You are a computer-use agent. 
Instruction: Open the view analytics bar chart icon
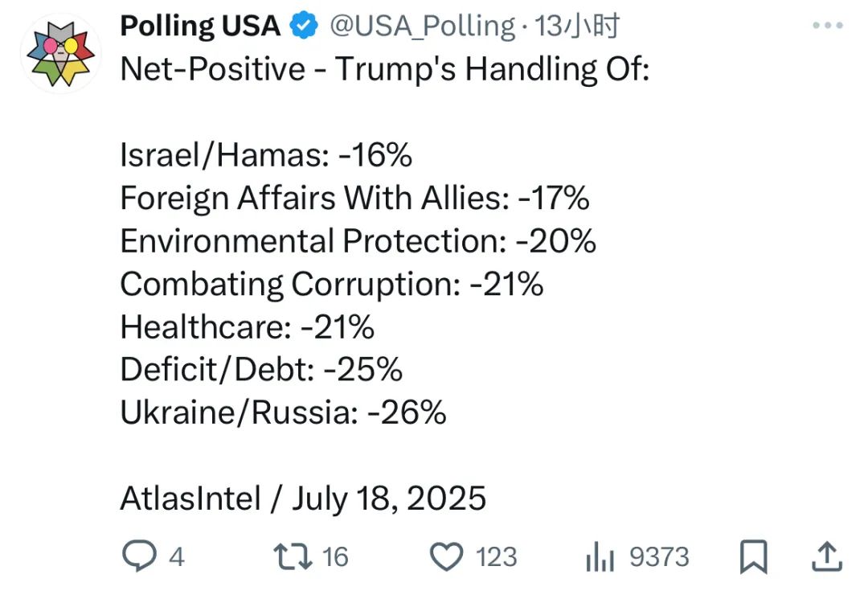tap(600, 556)
